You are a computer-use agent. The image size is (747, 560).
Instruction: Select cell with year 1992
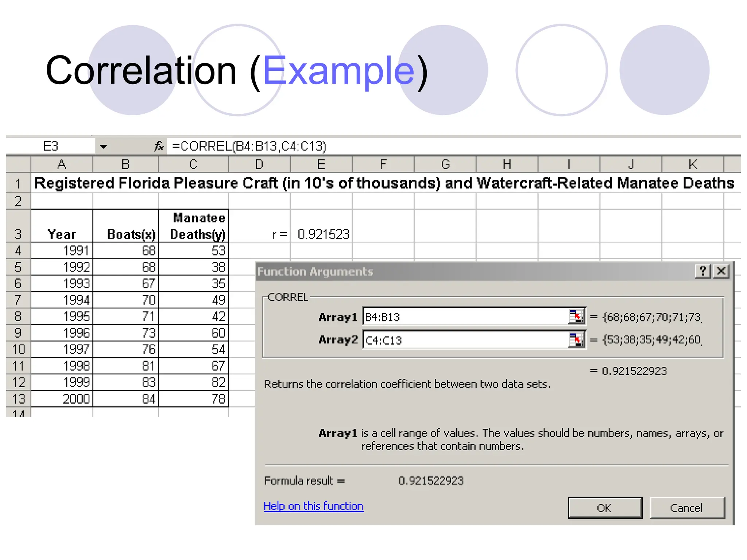62,267
